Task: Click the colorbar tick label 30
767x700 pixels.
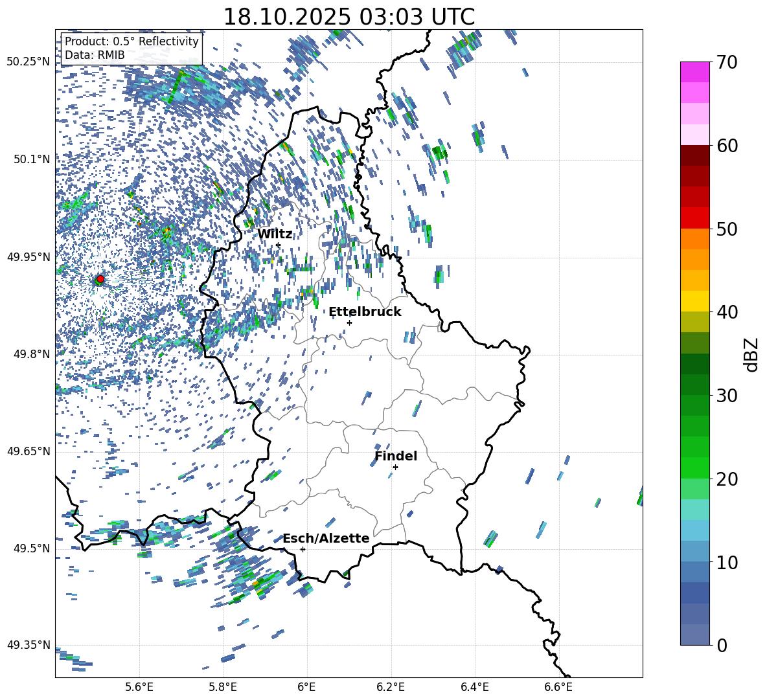Action: tap(727, 396)
